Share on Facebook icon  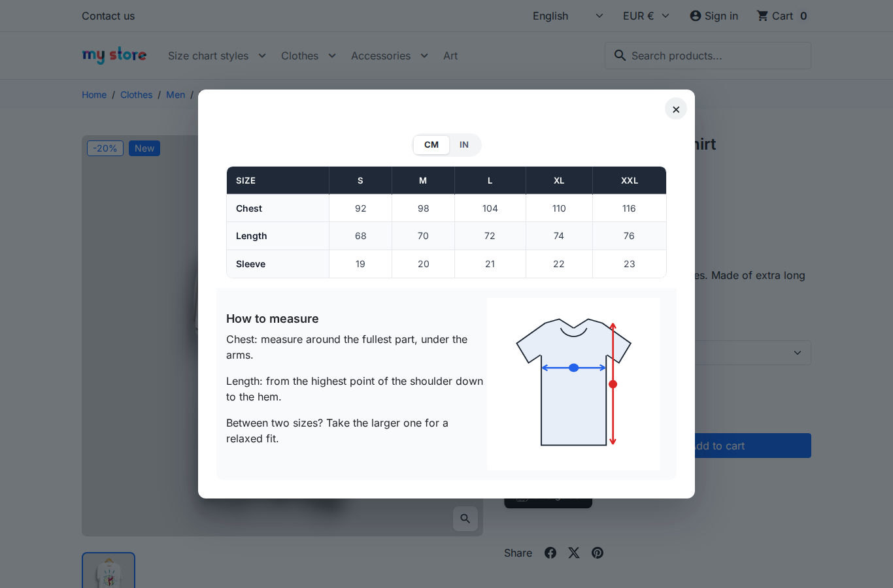[x=550, y=553]
